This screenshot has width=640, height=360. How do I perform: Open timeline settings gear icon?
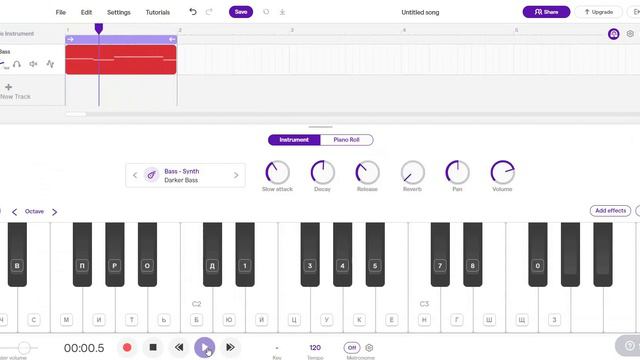630,34
